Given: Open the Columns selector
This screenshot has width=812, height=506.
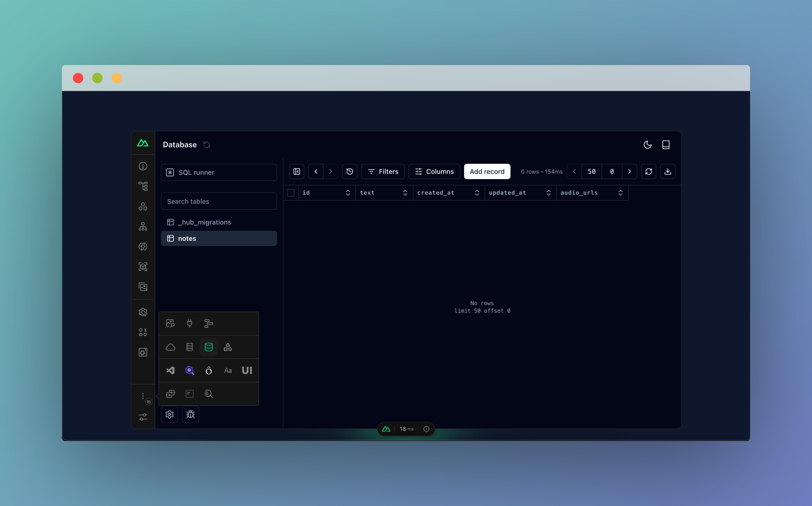Looking at the screenshot, I should coord(434,172).
